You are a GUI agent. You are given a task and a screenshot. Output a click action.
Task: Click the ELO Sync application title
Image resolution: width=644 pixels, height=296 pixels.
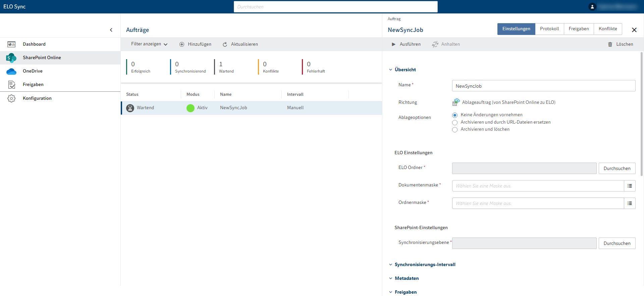click(14, 7)
